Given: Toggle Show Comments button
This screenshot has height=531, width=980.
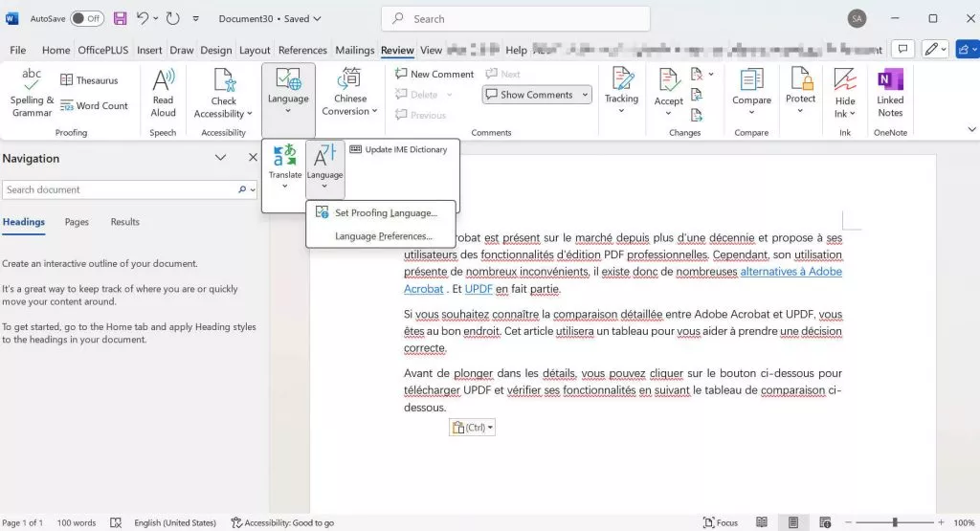Looking at the screenshot, I should click(530, 95).
